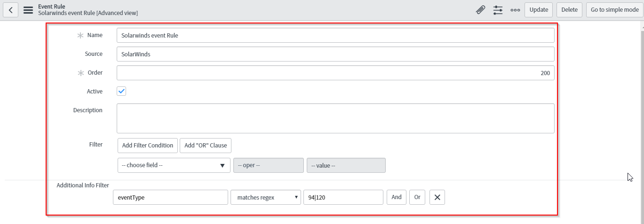Image resolution: width=644 pixels, height=224 pixels.
Task: Remove the eventType filter with X
Action: point(437,197)
